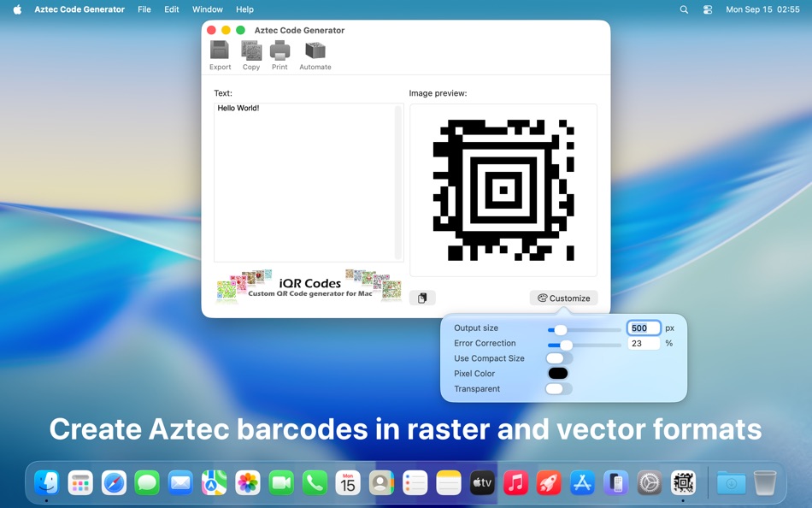Open the Customize popover
This screenshot has width=812, height=508.
tap(563, 298)
